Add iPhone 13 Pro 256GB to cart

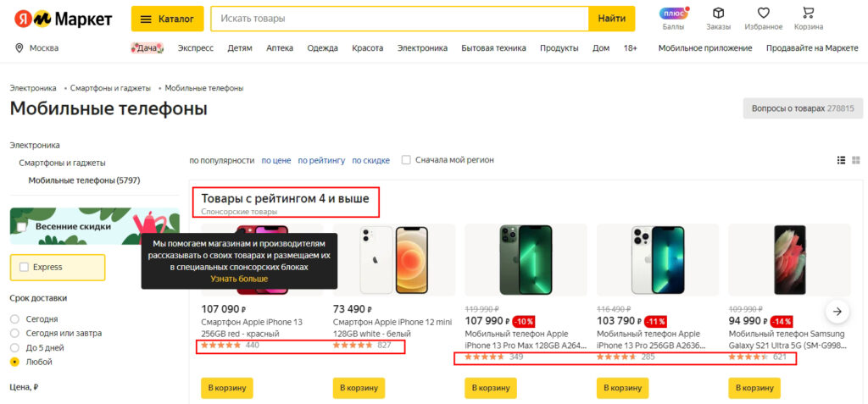[x=622, y=388]
